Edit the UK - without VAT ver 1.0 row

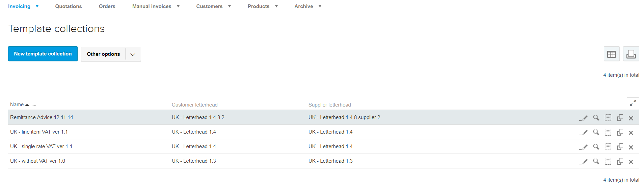(583, 161)
